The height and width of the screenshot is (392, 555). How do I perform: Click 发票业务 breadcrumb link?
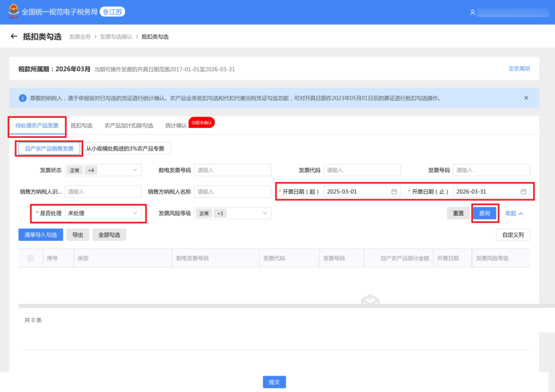click(80, 37)
